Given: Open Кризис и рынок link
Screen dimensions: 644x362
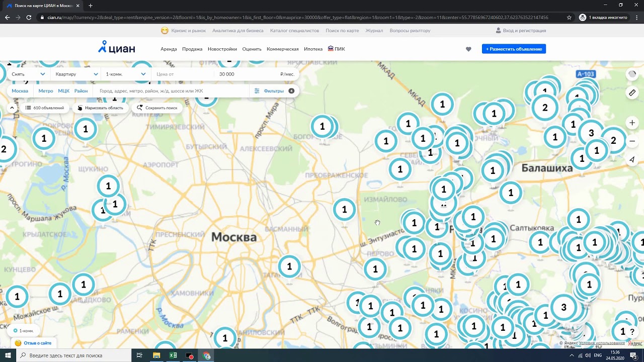Looking at the screenshot, I should (x=189, y=31).
